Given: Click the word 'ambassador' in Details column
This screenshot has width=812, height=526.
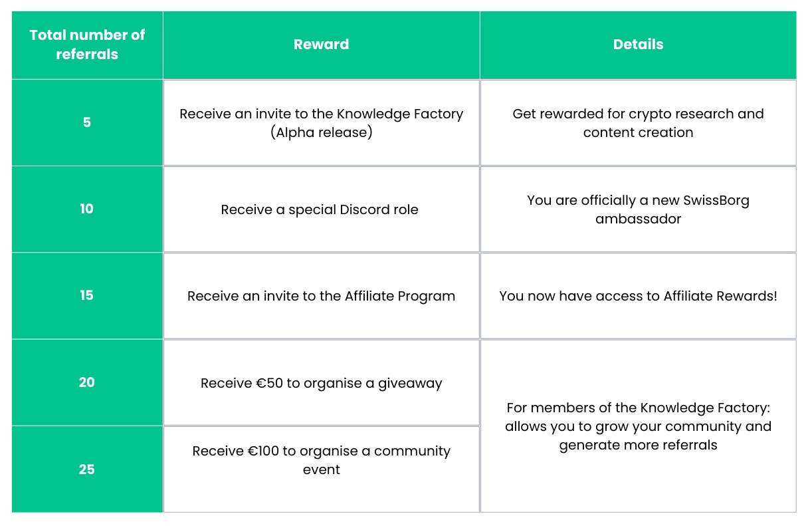Looking at the screenshot, I should tap(638, 219).
